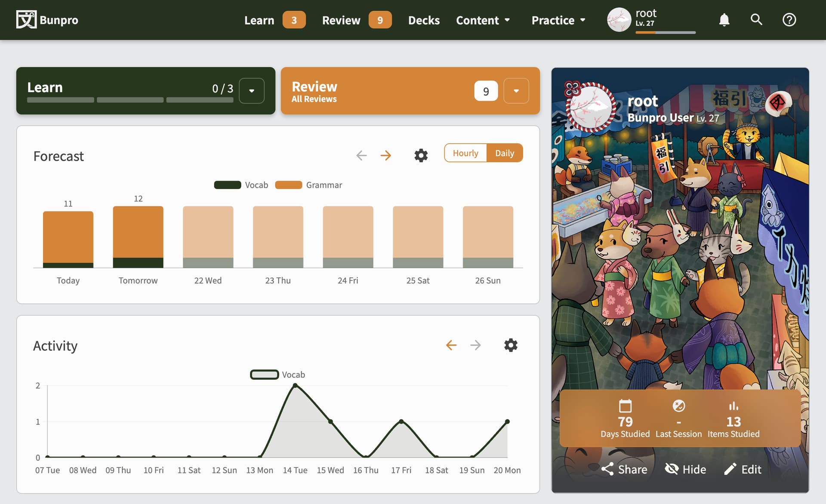Open the Content dropdown menu

(x=483, y=20)
